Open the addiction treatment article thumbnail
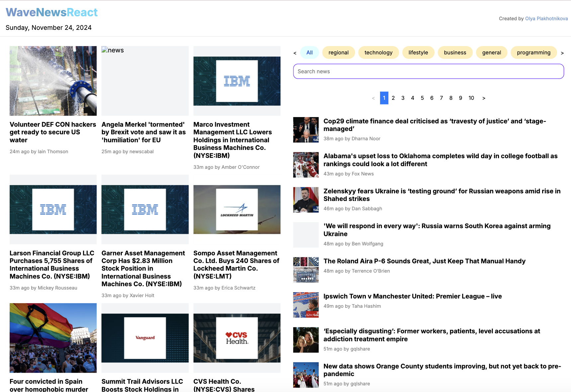 (x=306, y=340)
